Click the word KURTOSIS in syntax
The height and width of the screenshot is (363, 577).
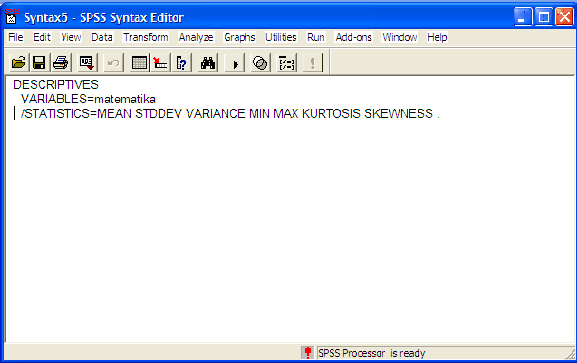point(332,114)
